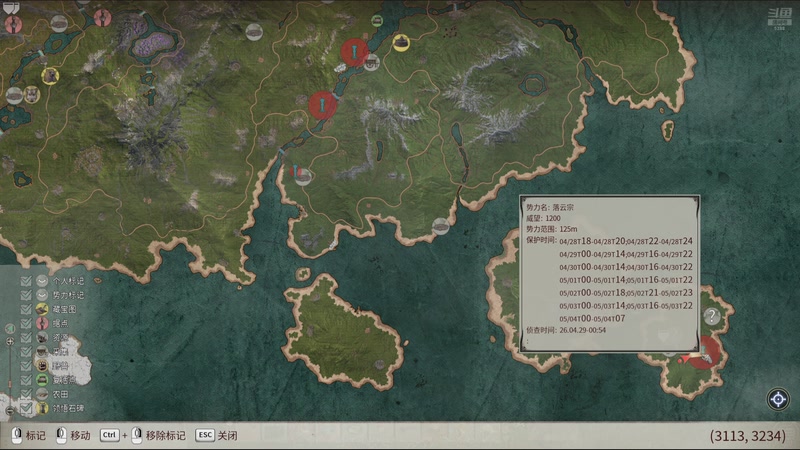Click the mouse icon next to 标记
Screen dimensions: 800x450
[x=16, y=435]
